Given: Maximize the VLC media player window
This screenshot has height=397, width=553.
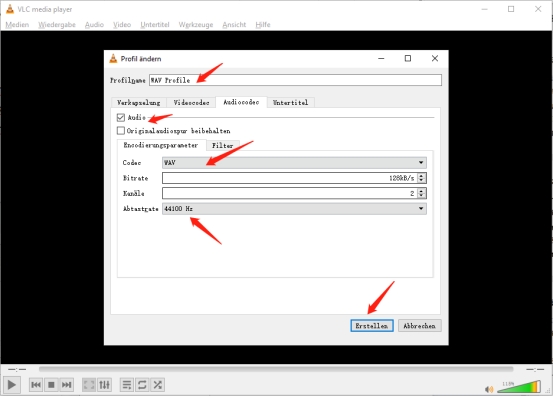Looking at the screenshot, I should click(x=511, y=9).
